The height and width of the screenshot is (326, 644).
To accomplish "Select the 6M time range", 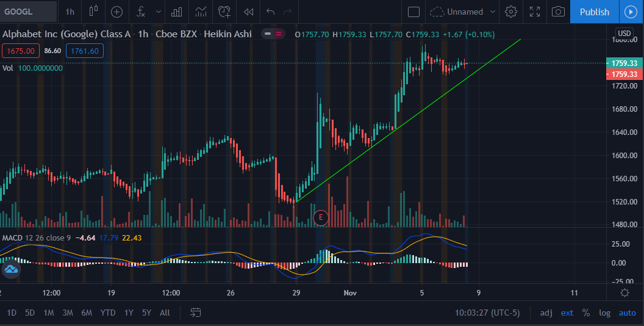I will (86, 313).
